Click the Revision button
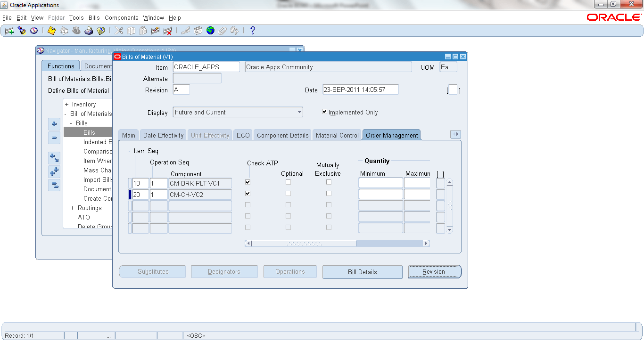644x342 pixels. 434,272
